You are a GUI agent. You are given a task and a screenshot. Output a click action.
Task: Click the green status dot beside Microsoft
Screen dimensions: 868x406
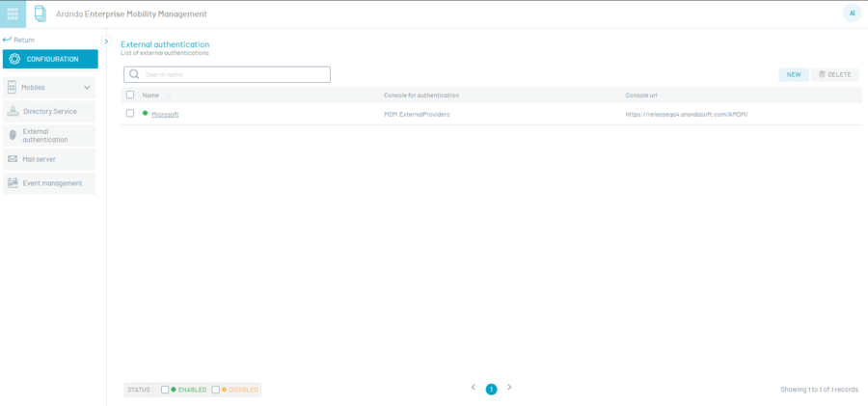click(x=145, y=113)
